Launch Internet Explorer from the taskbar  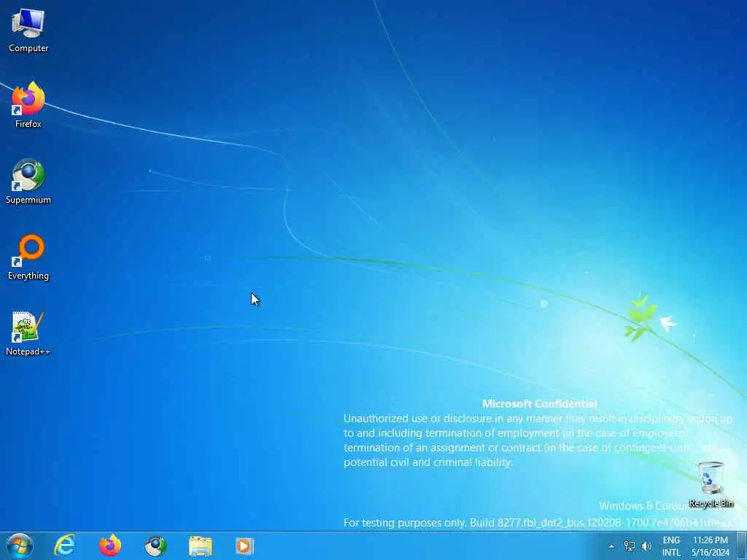[x=65, y=545]
